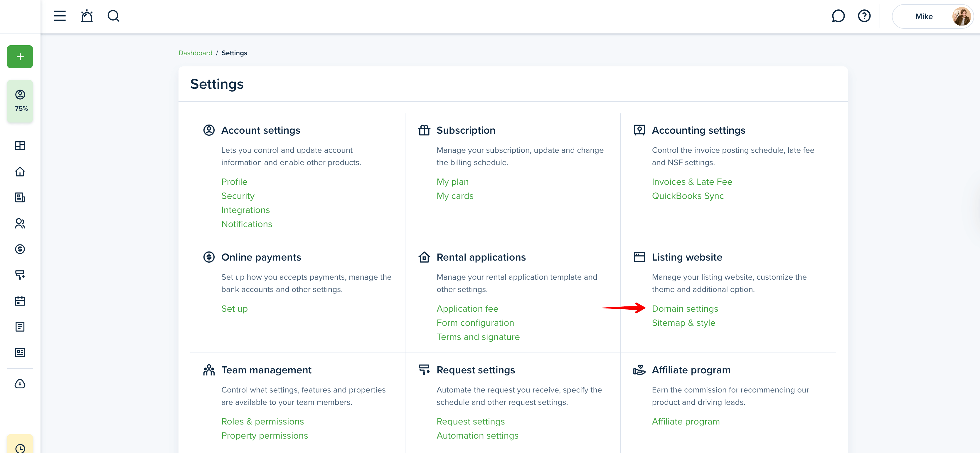Open the listings building sidebar icon
980x453 pixels.
pos(20,197)
